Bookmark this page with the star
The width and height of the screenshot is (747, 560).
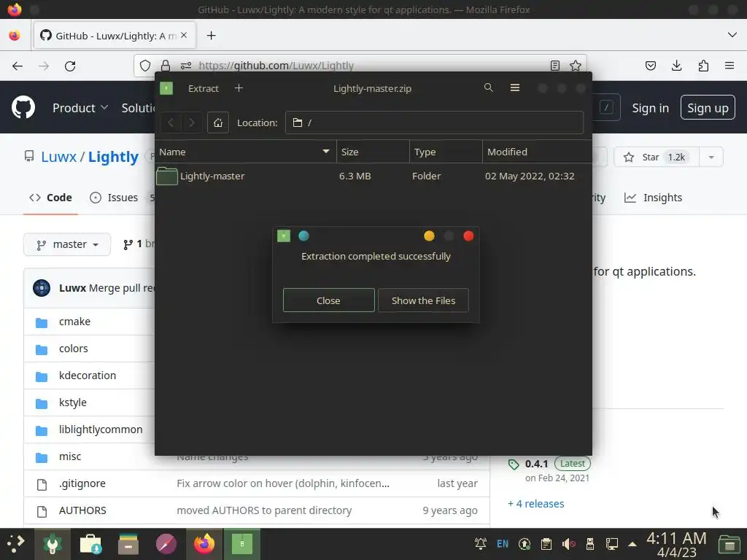click(576, 66)
